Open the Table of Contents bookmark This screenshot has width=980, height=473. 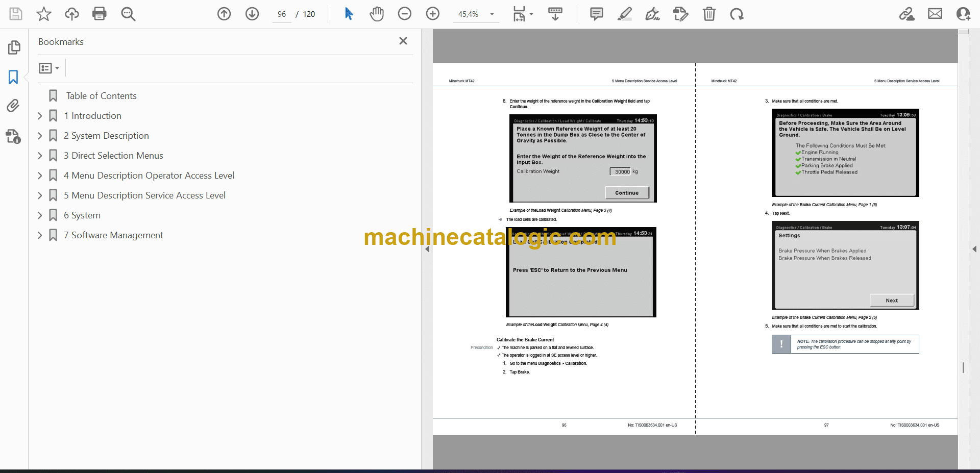click(x=101, y=96)
